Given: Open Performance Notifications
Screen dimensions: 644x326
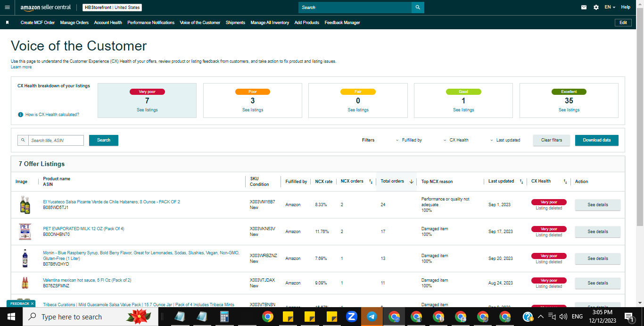Looking at the screenshot, I should (151, 23).
